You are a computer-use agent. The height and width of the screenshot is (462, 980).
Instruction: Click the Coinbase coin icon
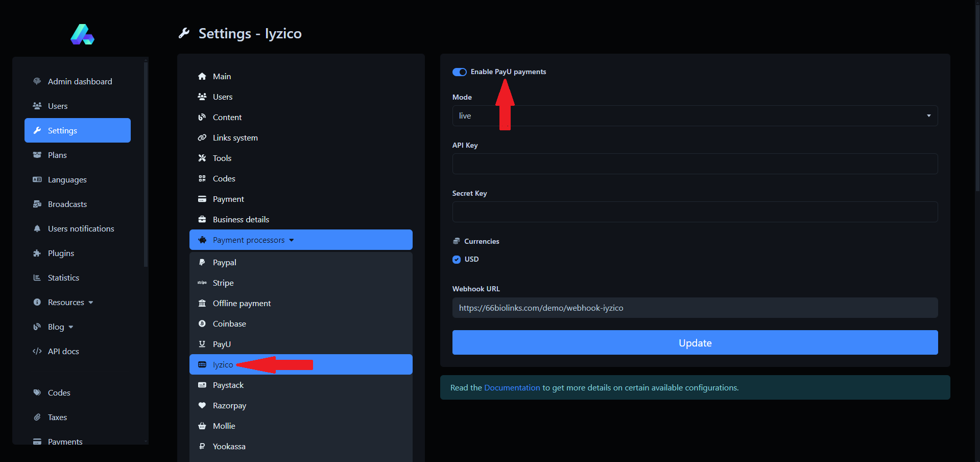[202, 324]
